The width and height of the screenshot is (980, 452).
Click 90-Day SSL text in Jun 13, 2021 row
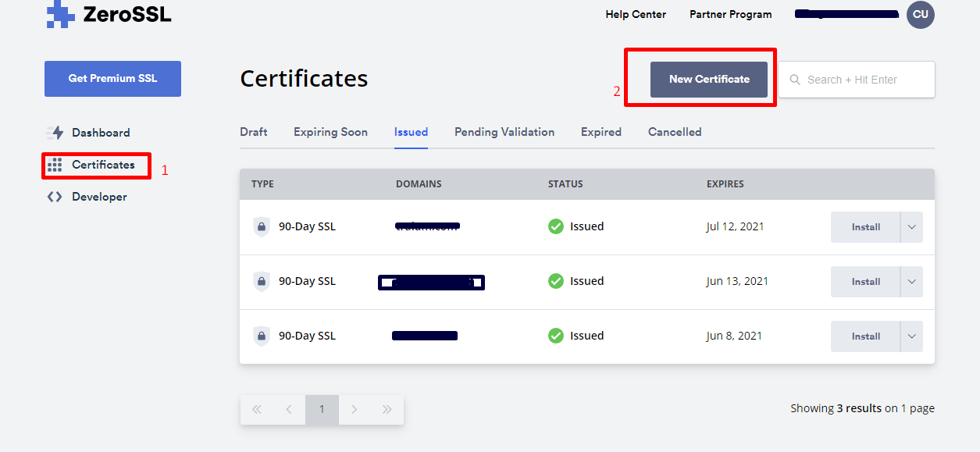tap(307, 281)
